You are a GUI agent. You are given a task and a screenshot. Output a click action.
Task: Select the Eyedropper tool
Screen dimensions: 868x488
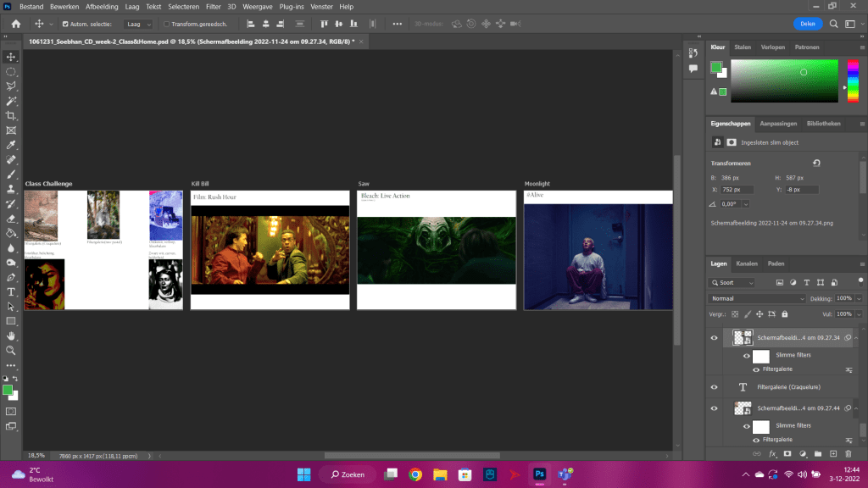[x=11, y=145]
